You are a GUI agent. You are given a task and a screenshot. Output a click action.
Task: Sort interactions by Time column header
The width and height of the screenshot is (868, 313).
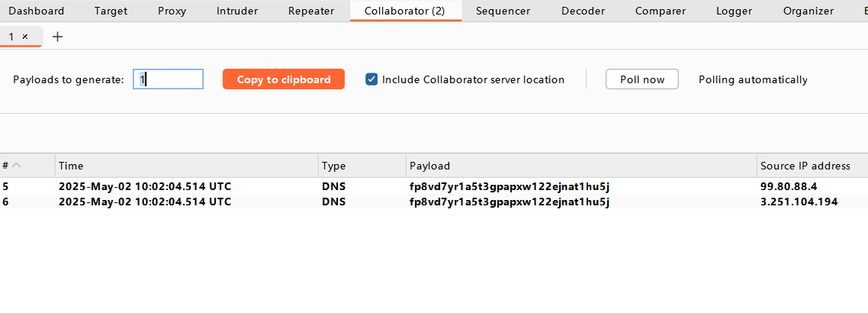click(186, 166)
